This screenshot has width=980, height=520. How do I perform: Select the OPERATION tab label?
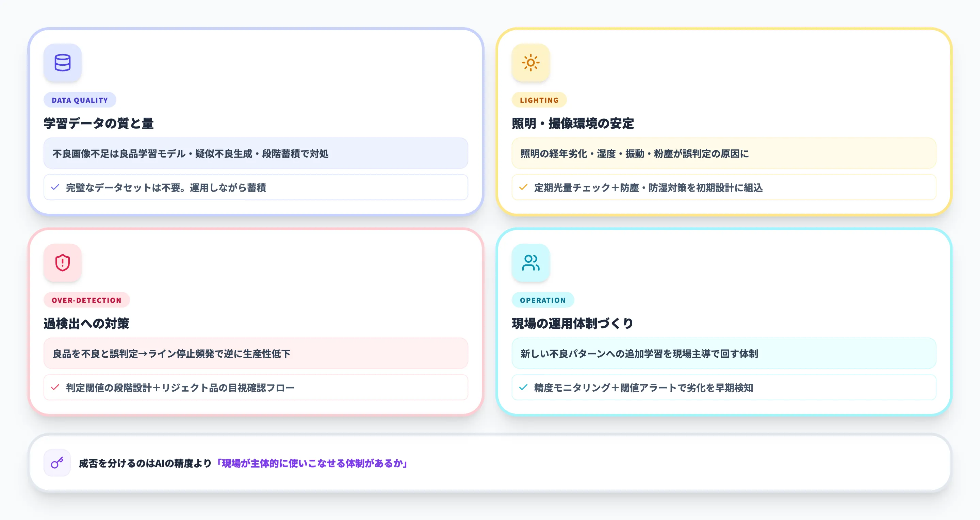point(543,300)
